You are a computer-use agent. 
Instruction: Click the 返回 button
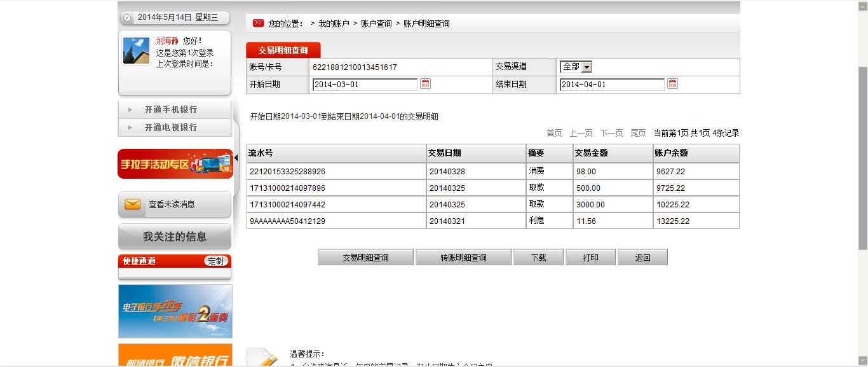click(642, 258)
